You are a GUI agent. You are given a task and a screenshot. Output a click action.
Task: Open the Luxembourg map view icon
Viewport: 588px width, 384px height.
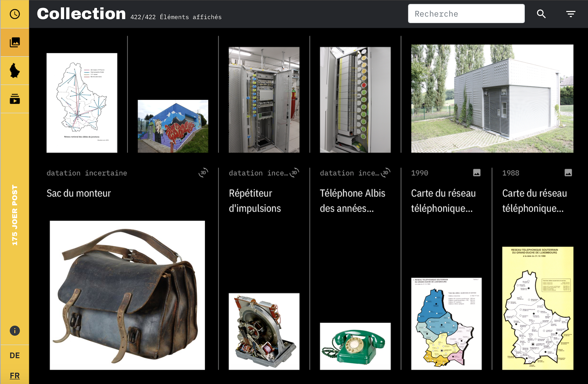(x=15, y=70)
